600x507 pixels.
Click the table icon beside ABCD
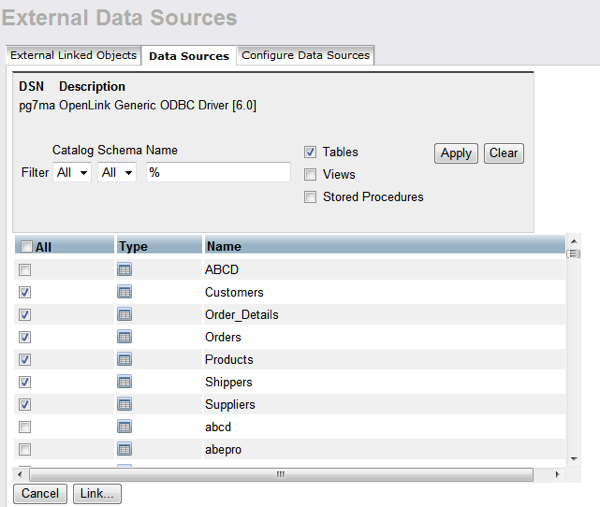pyautogui.click(x=125, y=269)
